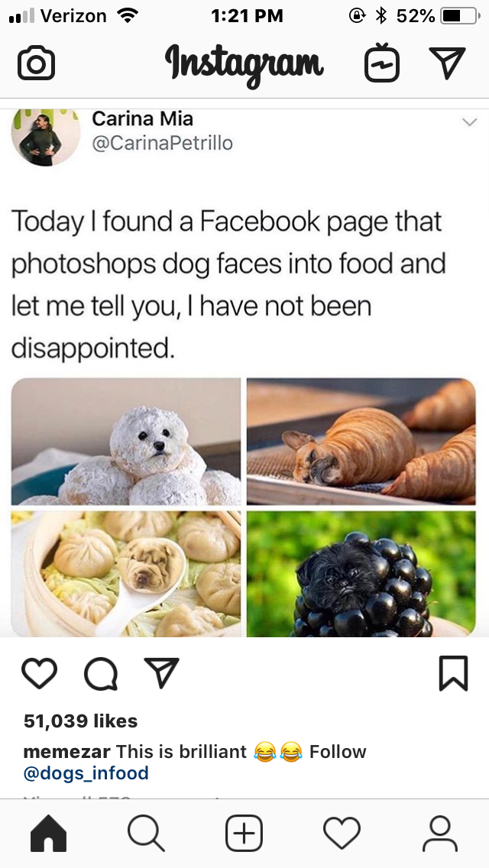Open the Profile tab person icon
Screen dimensions: 489x868
(439, 833)
